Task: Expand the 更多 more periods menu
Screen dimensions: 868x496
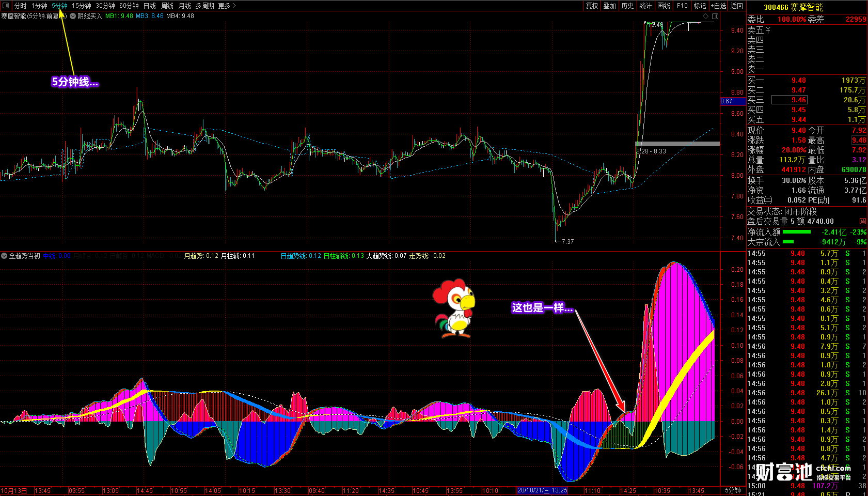Action: [227, 6]
